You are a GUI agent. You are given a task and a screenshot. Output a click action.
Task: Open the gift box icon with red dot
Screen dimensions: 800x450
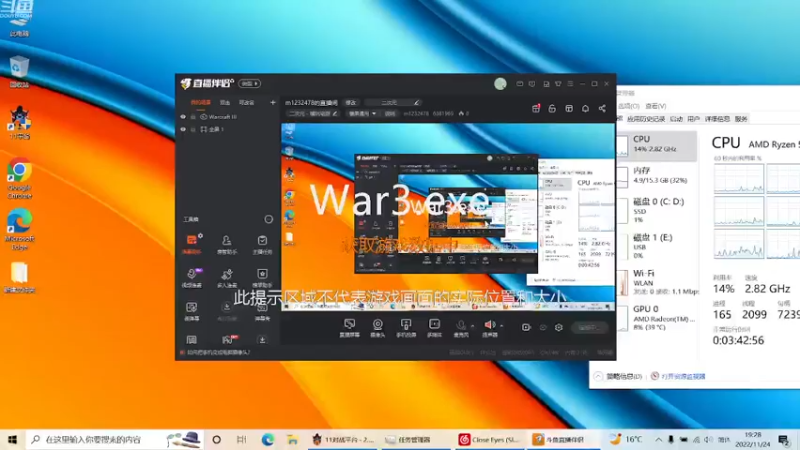[x=536, y=108]
